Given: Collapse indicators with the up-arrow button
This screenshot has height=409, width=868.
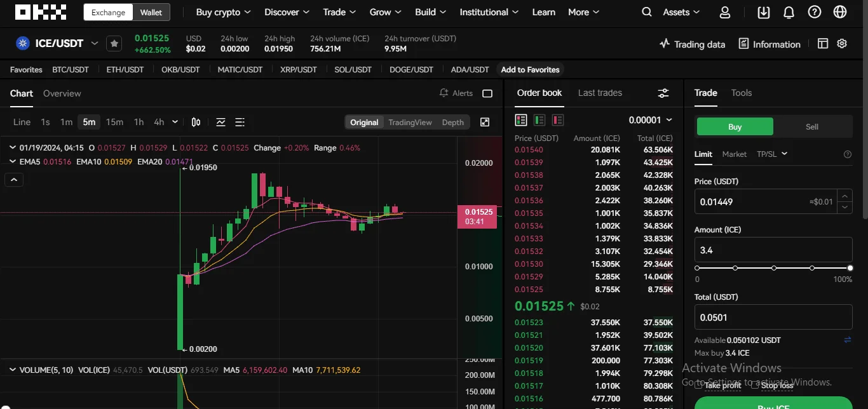Looking at the screenshot, I should pyautogui.click(x=14, y=180).
